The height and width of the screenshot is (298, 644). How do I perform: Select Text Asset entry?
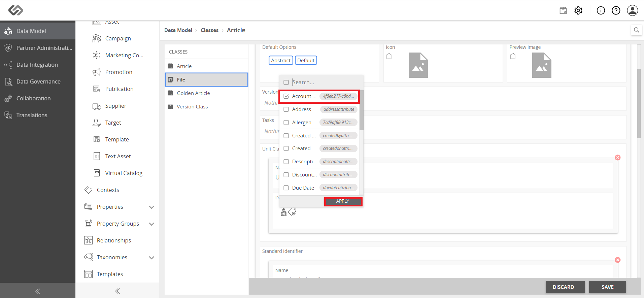pyautogui.click(x=118, y=156)
